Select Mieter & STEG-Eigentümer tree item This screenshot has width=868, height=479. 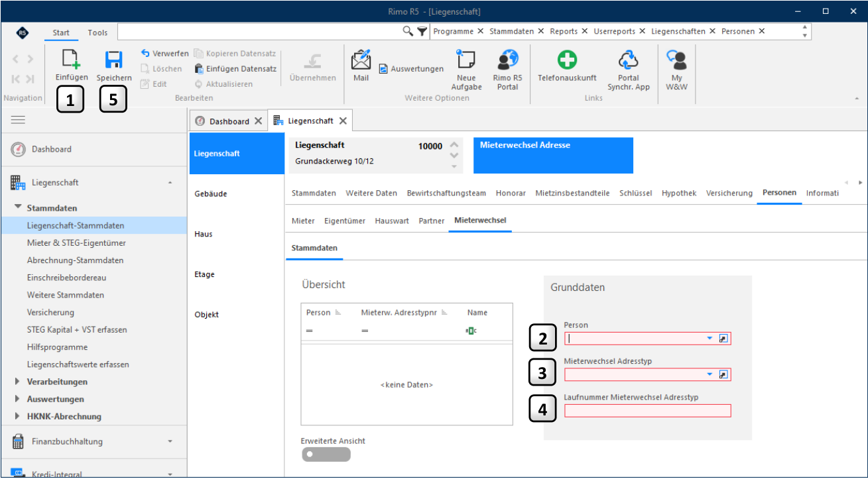click(76, 243)
